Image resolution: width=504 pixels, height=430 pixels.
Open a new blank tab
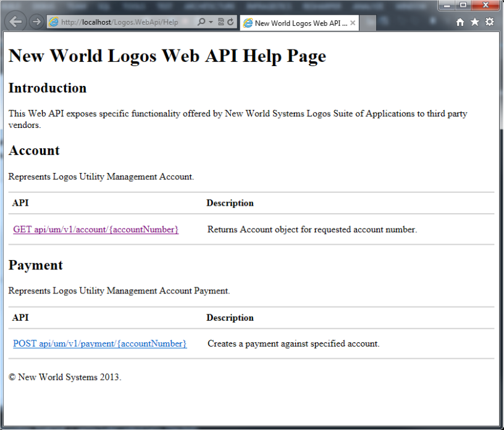(368, 23)
